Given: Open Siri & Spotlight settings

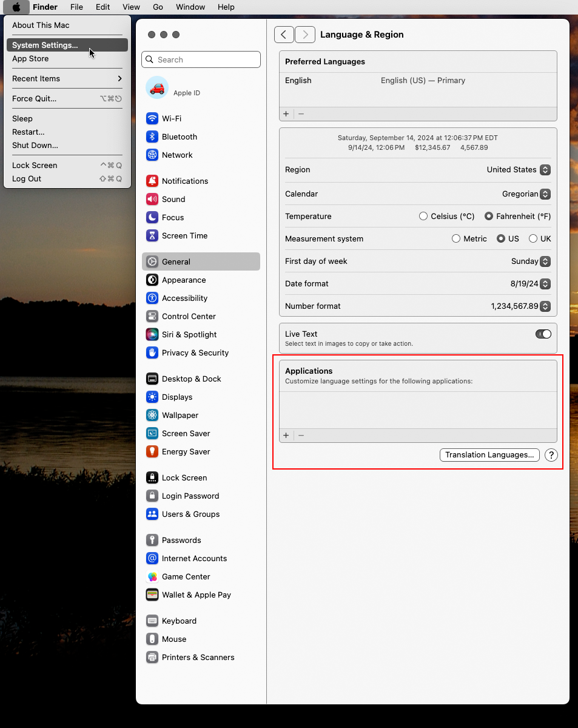Looking at the screenshot, I should (x=153, y=334).
